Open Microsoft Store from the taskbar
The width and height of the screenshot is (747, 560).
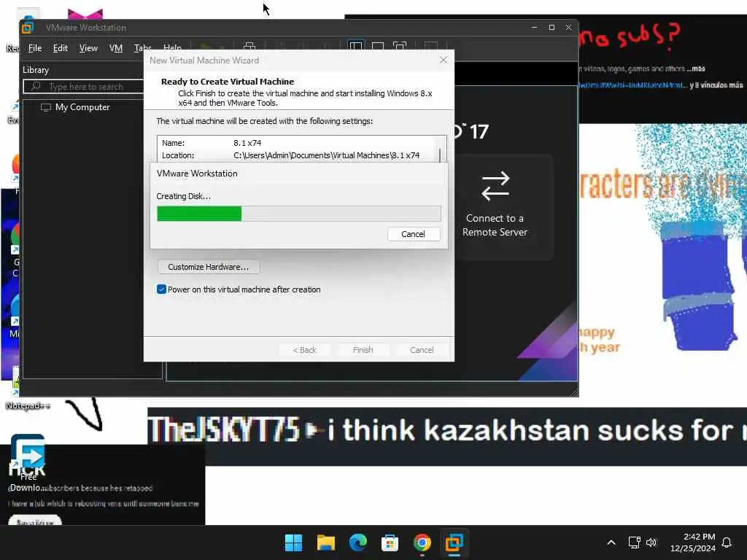tap(390, 542)
